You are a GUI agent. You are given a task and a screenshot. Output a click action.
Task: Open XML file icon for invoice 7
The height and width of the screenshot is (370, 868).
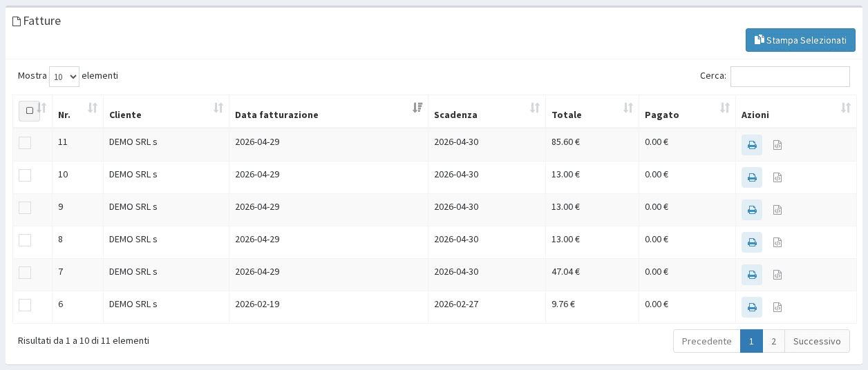pyautogui.click(x=777, y=275)
